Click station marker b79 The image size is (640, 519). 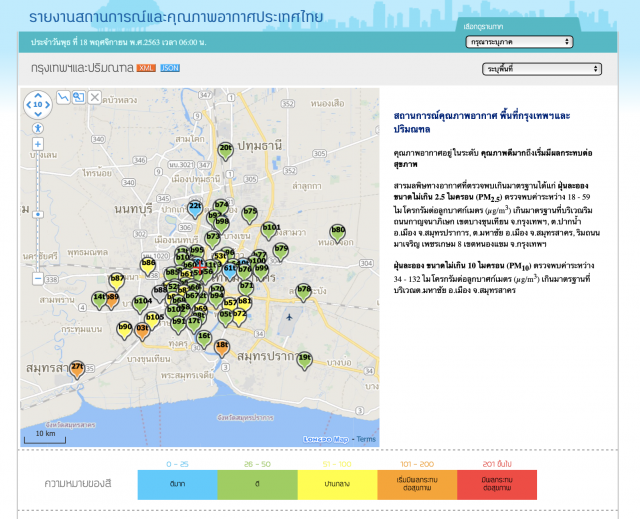click(281, 251)
